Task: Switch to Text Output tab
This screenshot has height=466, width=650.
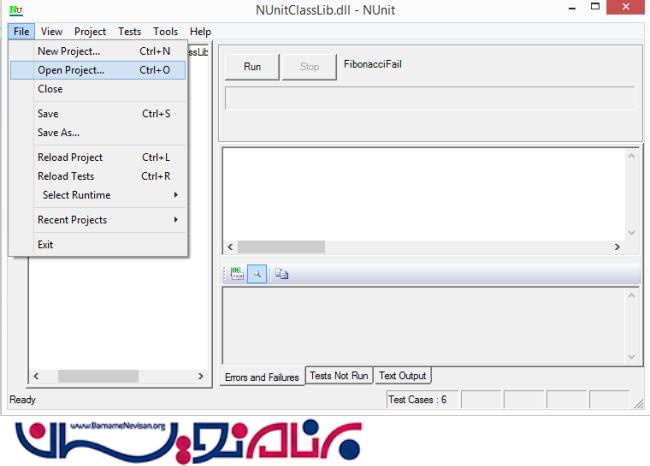Action: (403, 375)
